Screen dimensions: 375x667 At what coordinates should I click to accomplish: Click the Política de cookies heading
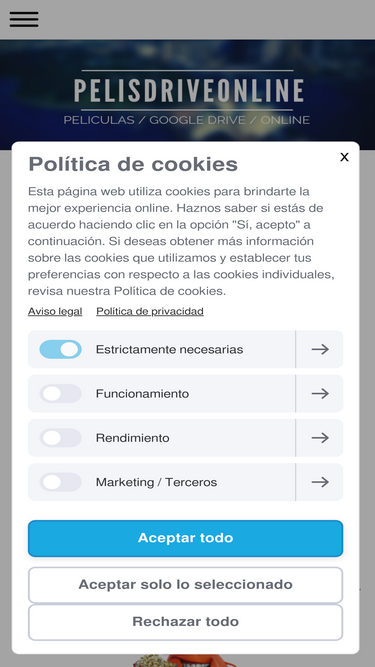[133, 164]
